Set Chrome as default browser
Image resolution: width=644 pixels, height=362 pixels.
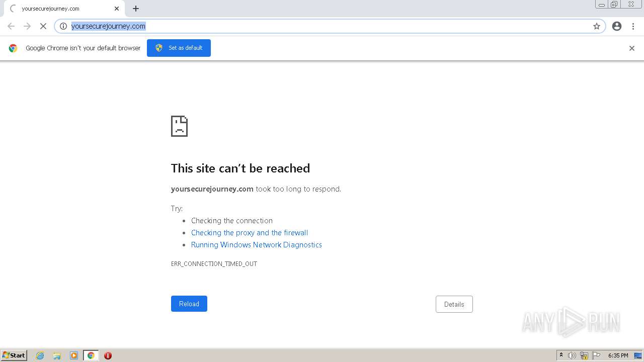179,48
